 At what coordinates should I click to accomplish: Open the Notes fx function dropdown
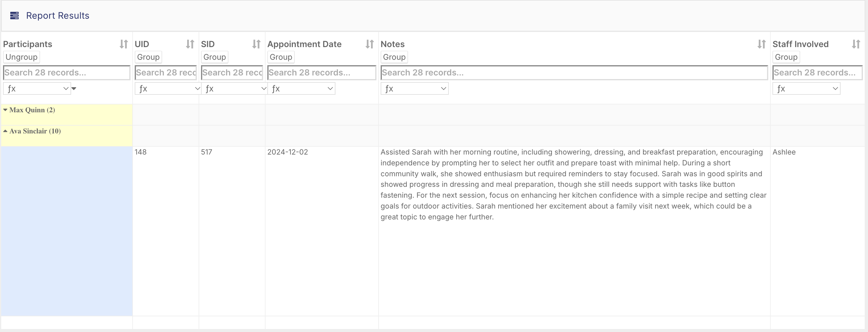414,89
